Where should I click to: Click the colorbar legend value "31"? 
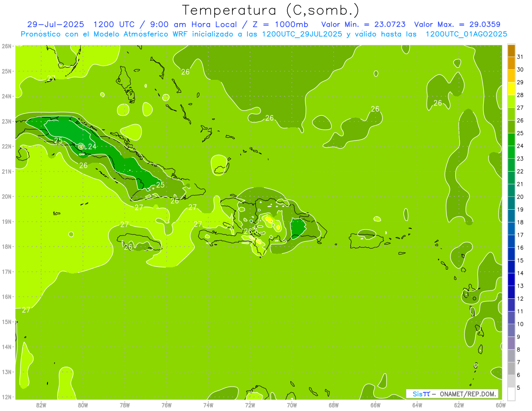[x=520, y=57]
